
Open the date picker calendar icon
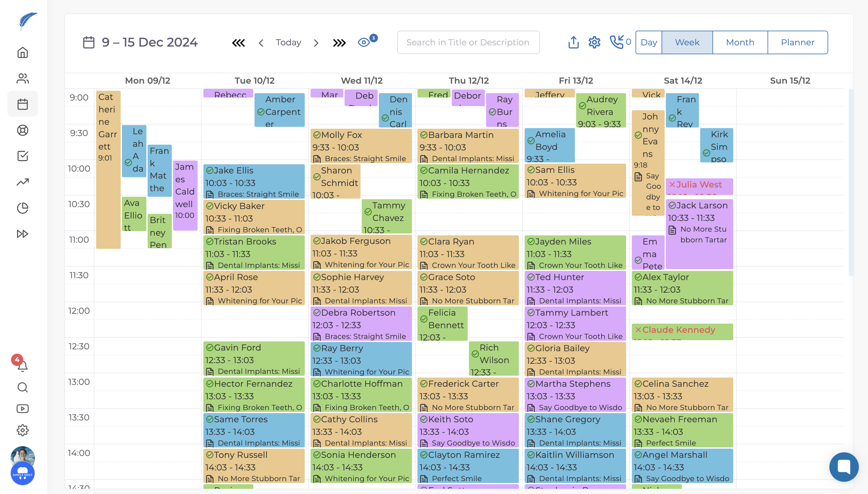tap(89, 42)
